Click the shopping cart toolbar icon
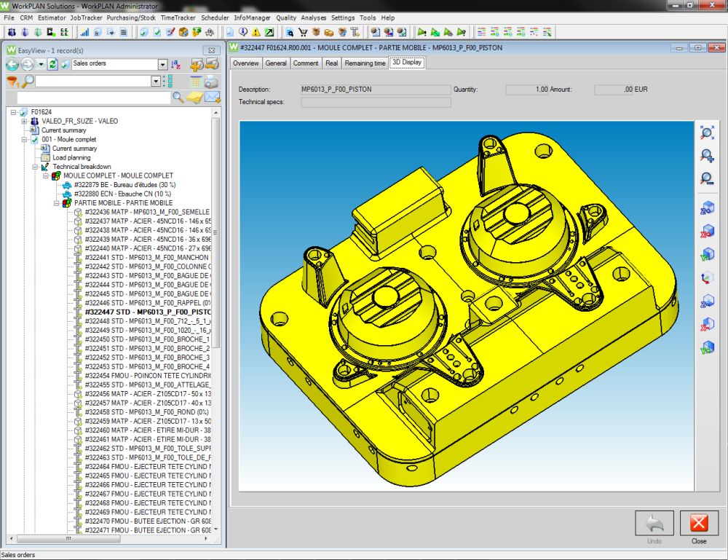728x560 pixels. click(x=303, y=32)
